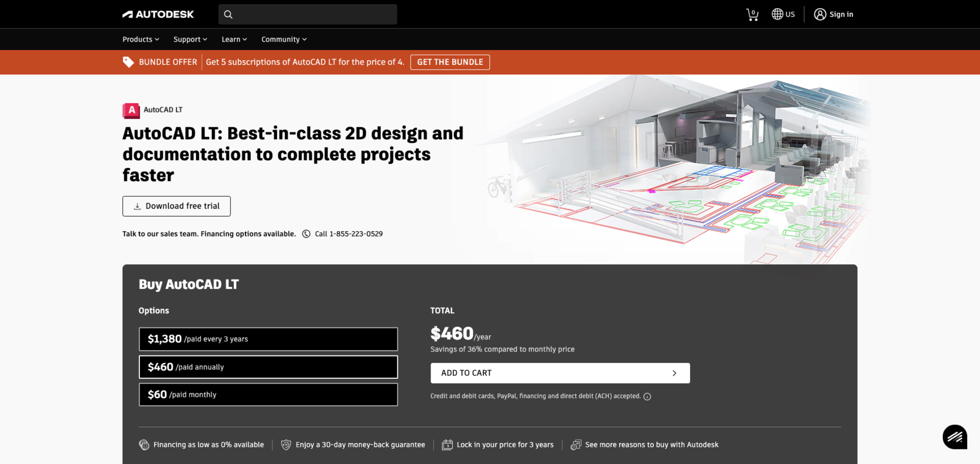
Task: Expand the Learn menu
Action: click(x=235, y=39)
